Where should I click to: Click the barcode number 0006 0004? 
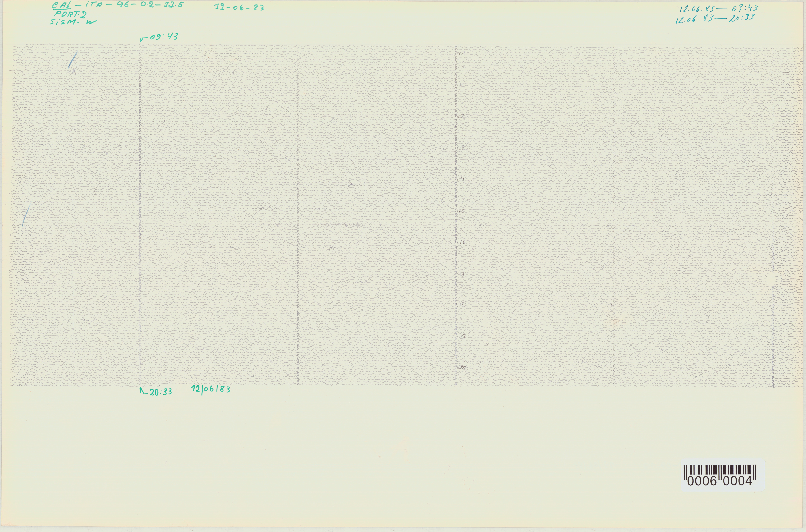click(x=720, y=481)
